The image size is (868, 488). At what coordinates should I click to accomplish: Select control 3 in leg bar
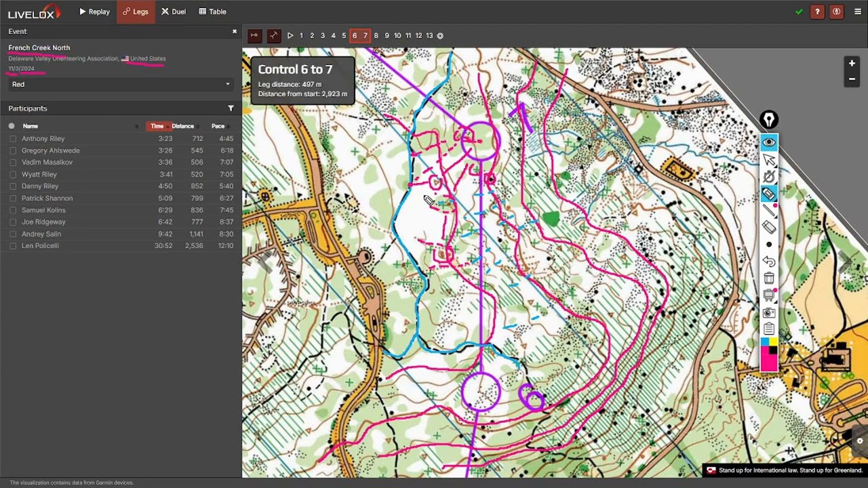[322, 36]
